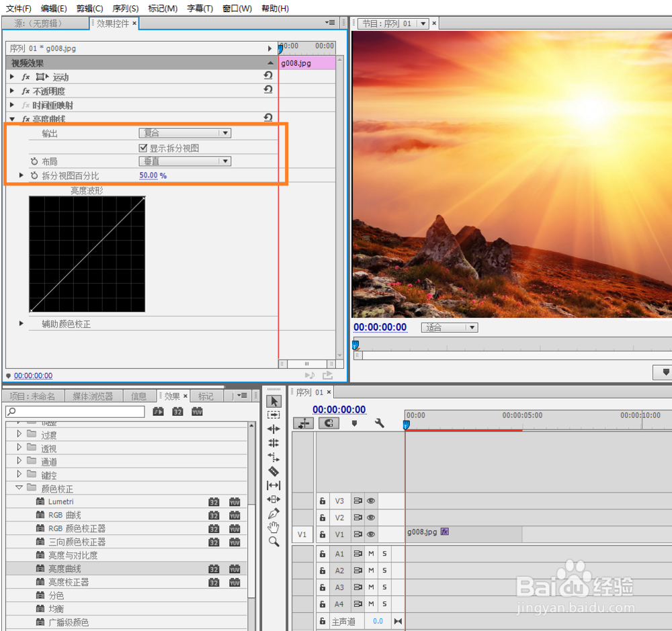Image resolution: width=672 pixels, height=631 pixels.
Task: Filter effects by accelerated effects icon
Action: (158, 412)
